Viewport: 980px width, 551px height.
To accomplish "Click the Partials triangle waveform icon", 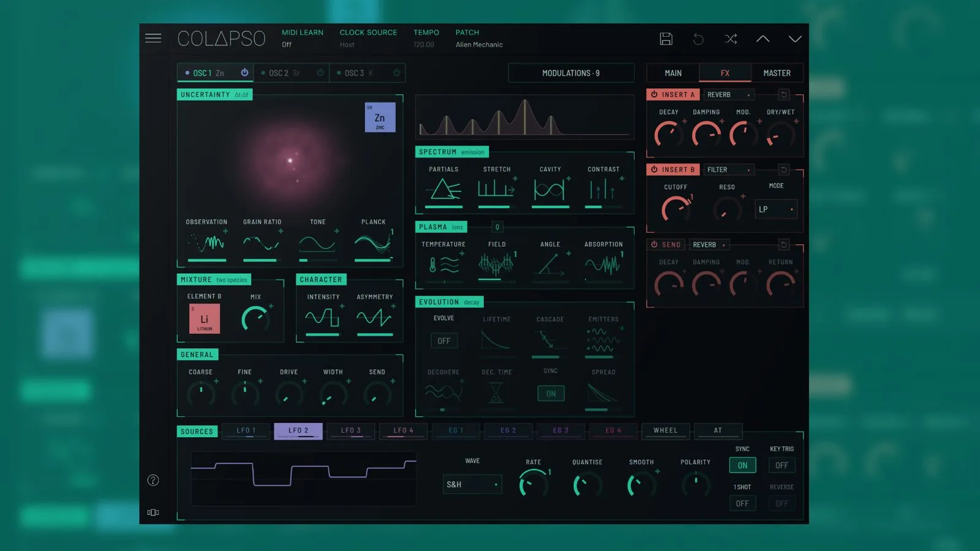I will tap(444, 189).
